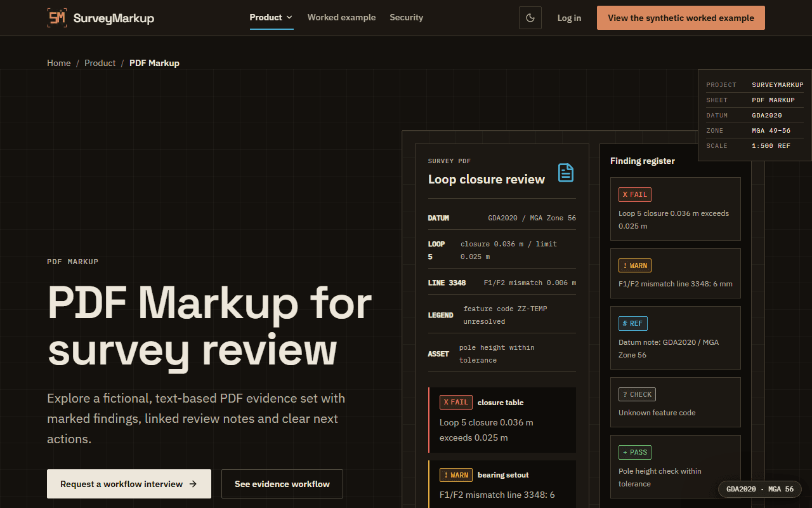Click PROJECT SURVEYMARKUP in title block

coord(755,84)
